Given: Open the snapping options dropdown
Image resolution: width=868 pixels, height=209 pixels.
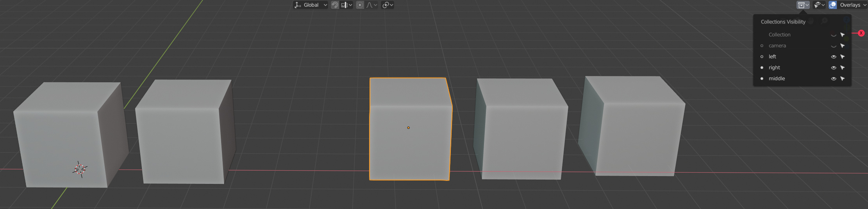Looking at the screenshot, I should point(346,5).
